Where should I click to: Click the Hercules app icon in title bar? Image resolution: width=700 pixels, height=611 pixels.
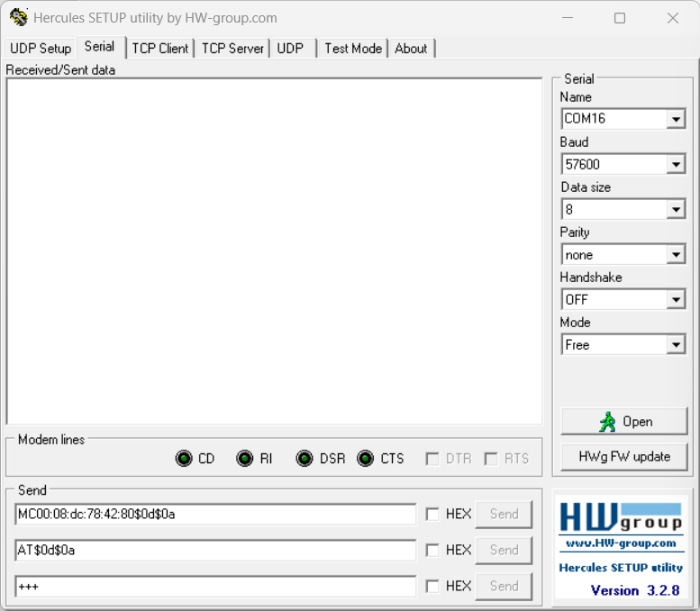tap(19, 17)
